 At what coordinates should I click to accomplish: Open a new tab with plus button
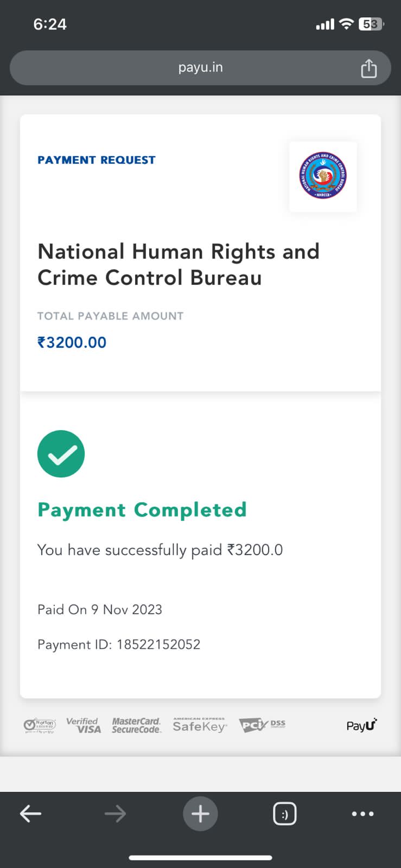pos(200,813)
